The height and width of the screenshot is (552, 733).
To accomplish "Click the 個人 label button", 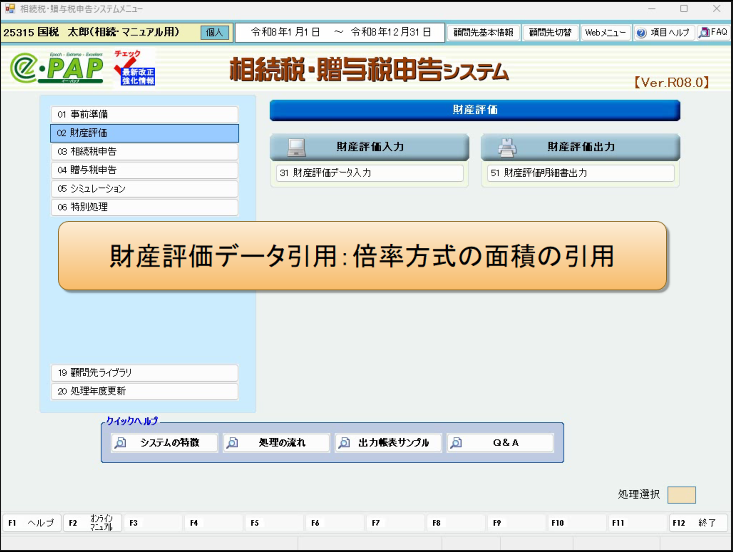I will pos(215,33).
